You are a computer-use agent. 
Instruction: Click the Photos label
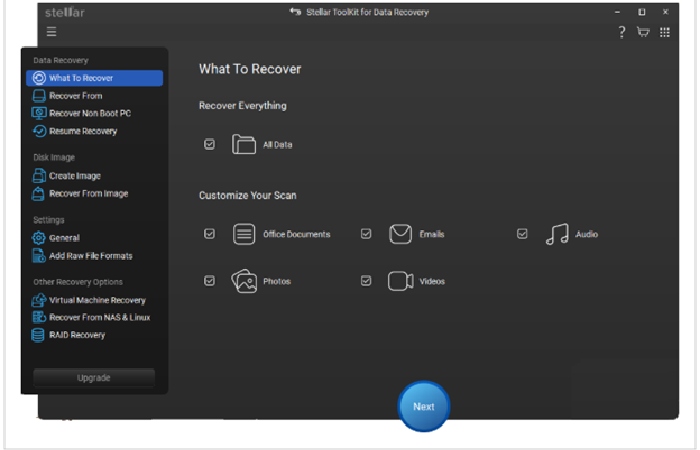click(277, 281)
